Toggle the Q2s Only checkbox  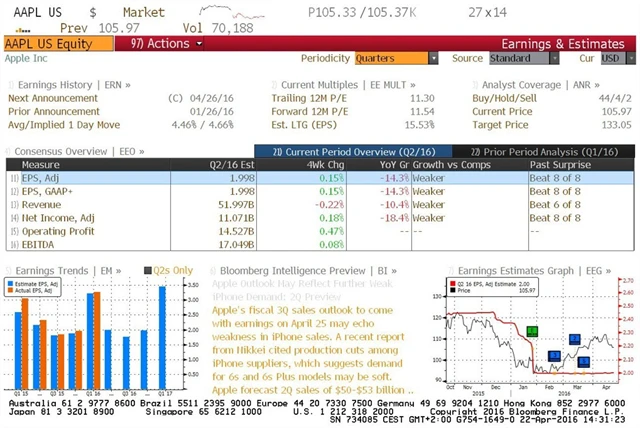[148, 270]
